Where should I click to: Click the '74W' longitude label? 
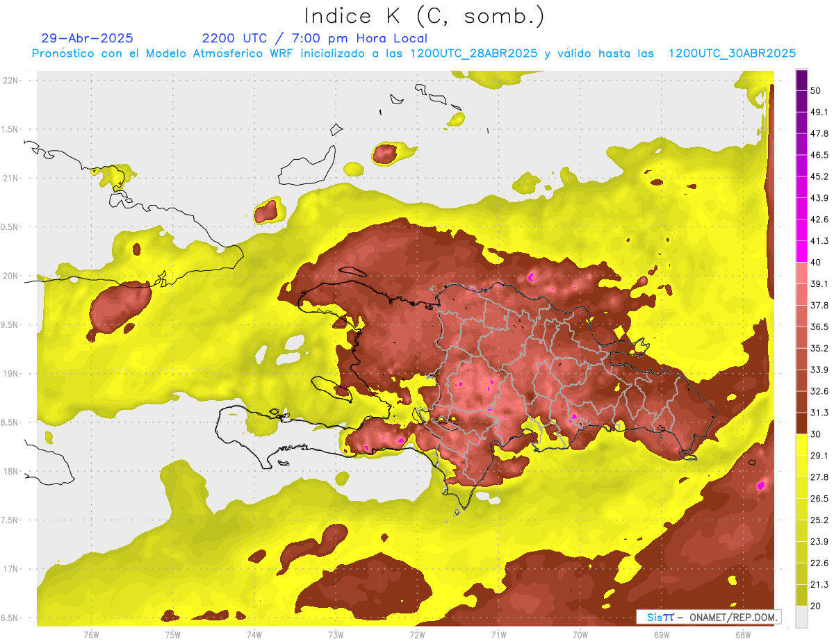pyautogui.click(x=254, y=634)
